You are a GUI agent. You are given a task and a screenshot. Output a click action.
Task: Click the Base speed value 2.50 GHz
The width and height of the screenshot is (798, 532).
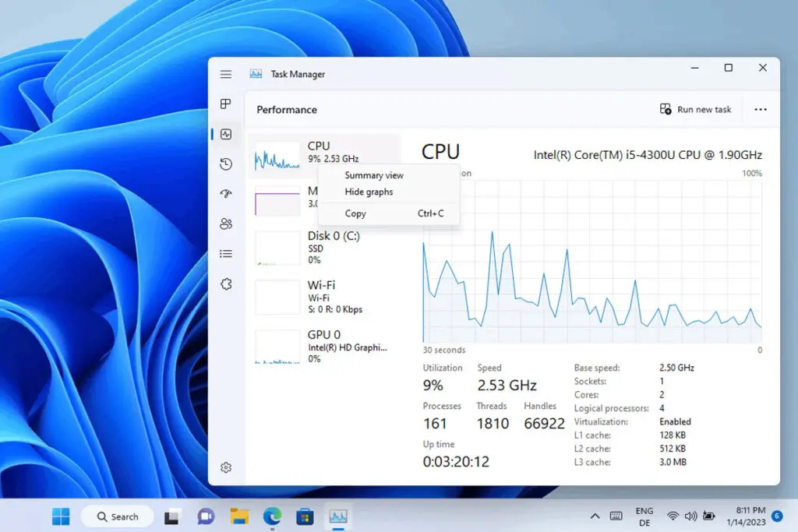(677, 368)
